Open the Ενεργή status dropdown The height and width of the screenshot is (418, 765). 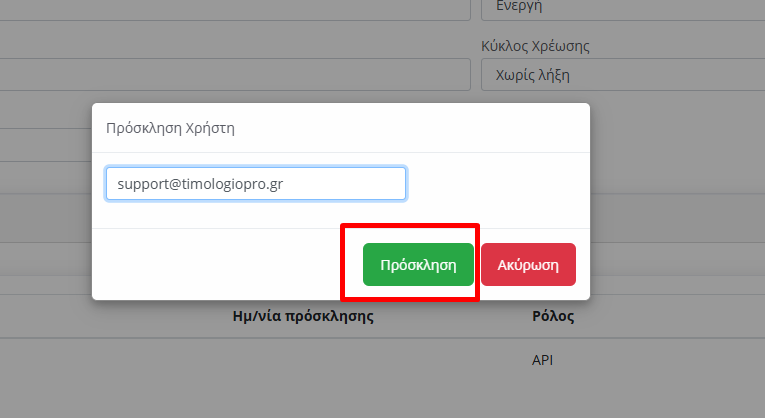point(623,9)
